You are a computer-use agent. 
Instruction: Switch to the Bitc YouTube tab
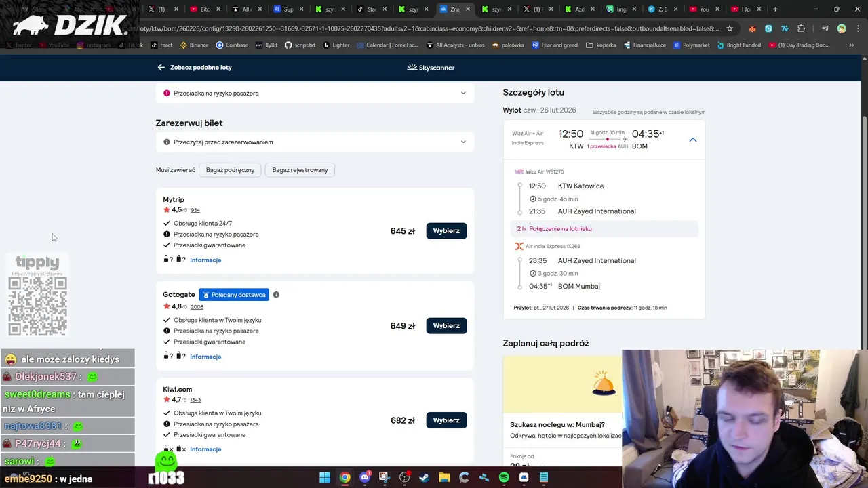coord(204,9)
